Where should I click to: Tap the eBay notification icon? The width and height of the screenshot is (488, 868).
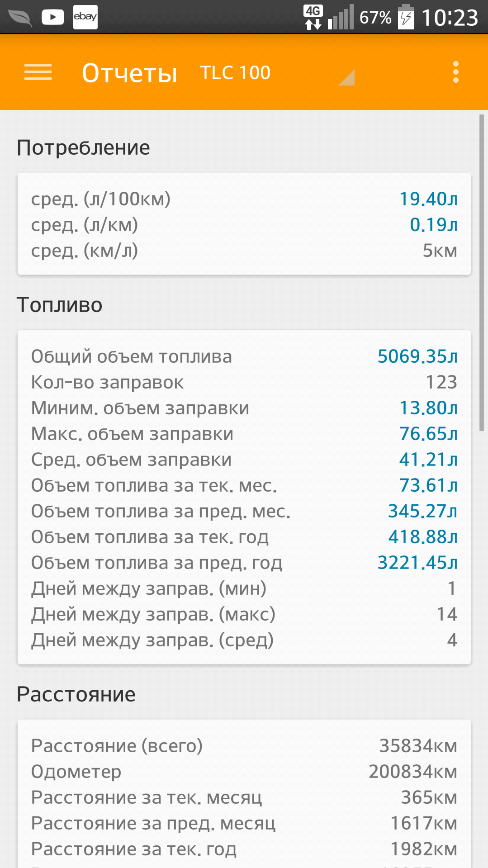point(85,17)
